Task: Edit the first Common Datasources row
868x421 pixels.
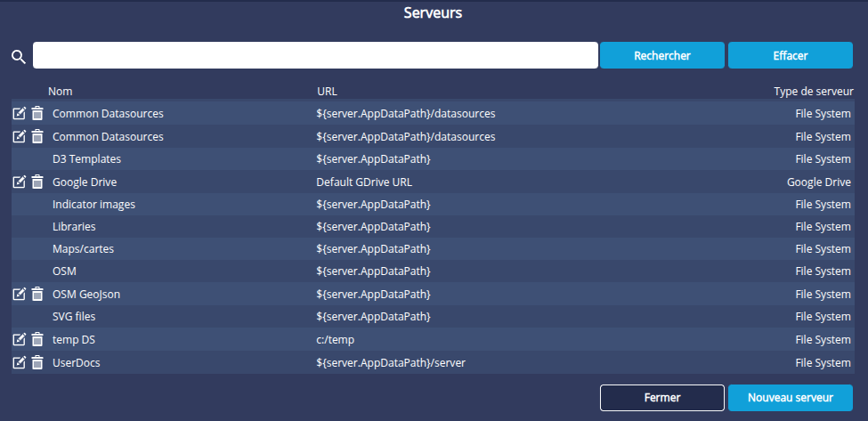Action: 19,113
